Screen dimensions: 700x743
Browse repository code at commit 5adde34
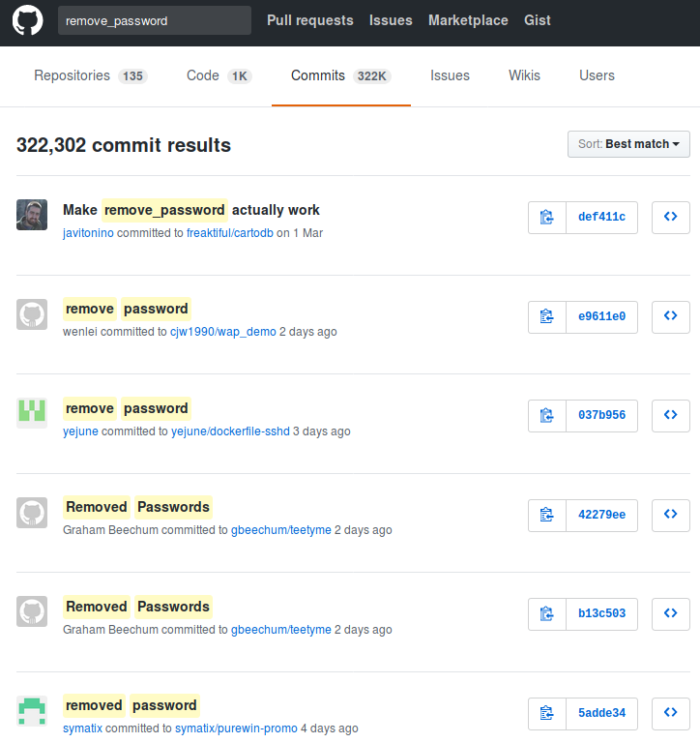(x=670, y=713)
